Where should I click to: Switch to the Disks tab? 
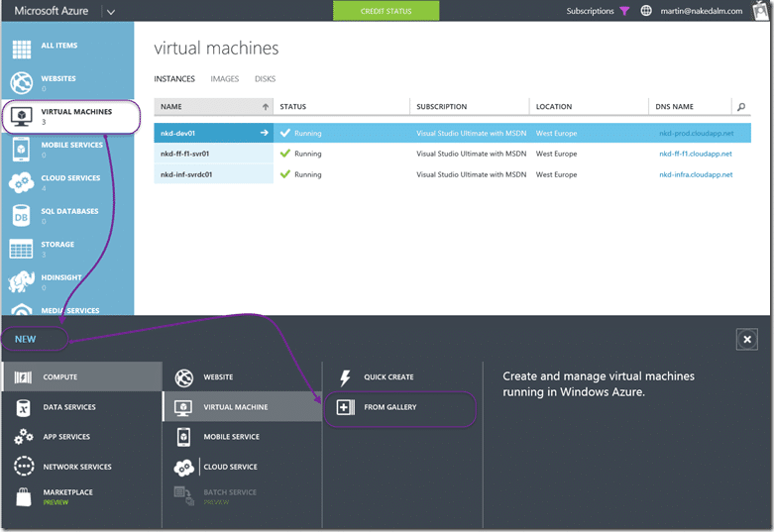[x=265, y=79]
